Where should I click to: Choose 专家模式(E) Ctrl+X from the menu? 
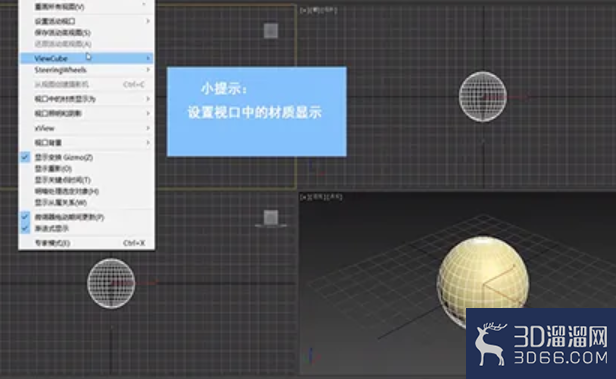tap(86, 243)
